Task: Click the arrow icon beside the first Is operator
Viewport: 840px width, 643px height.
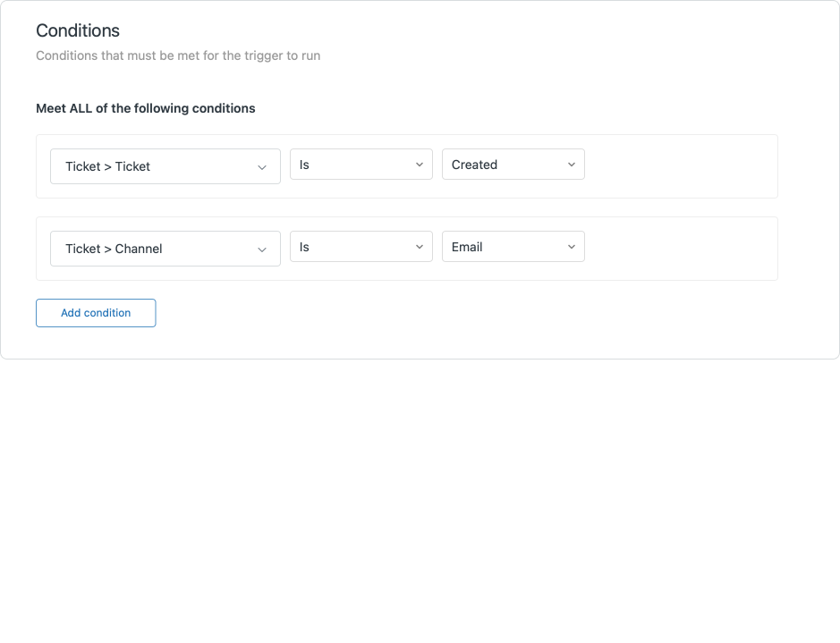Action: point(420,165)
